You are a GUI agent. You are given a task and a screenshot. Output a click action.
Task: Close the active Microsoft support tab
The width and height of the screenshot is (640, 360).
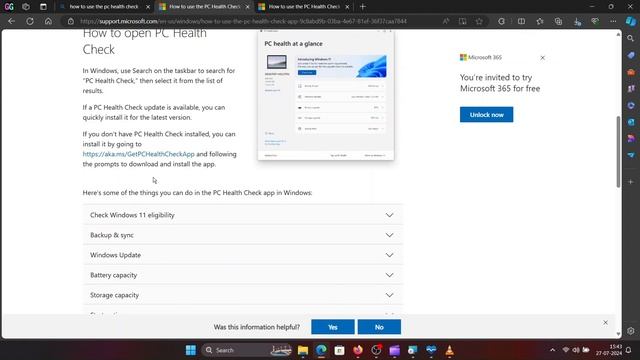click(247, 7)
